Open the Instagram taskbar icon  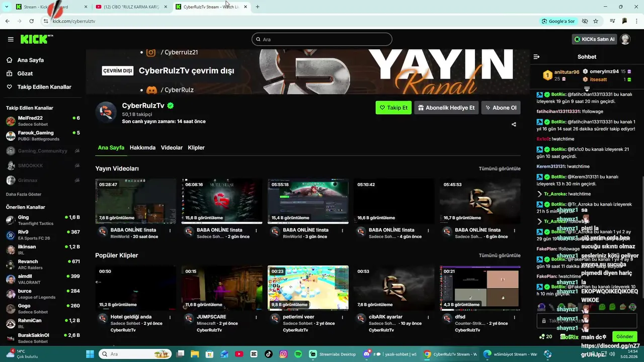[x=283, y=354]
